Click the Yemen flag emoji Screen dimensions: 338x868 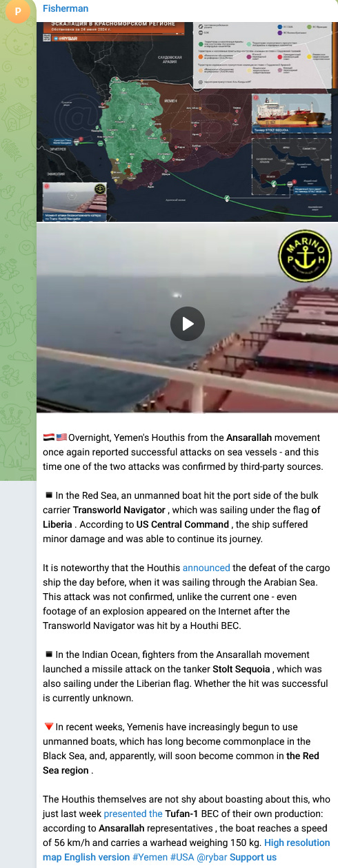click(48, 437)
